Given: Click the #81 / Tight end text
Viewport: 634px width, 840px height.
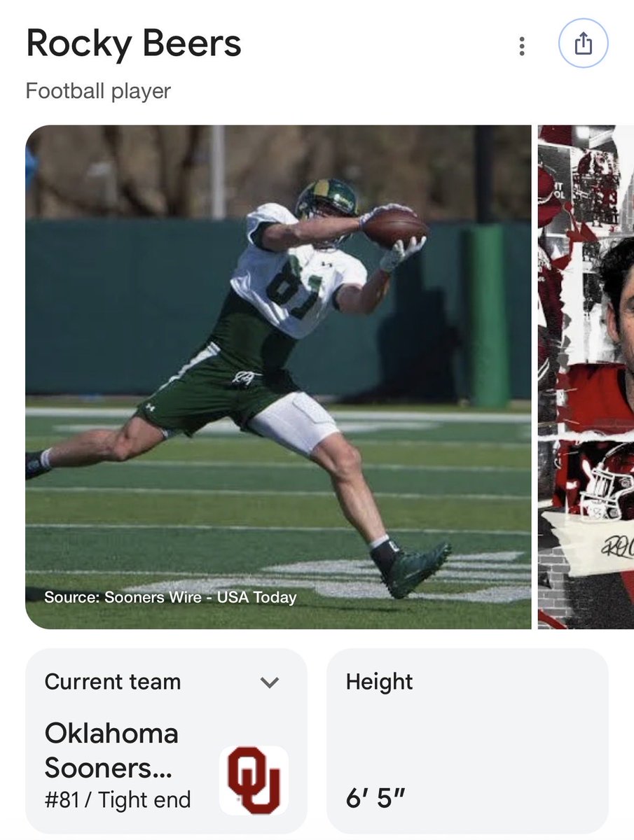Looking at the screenshot, I should click(118, 799).
